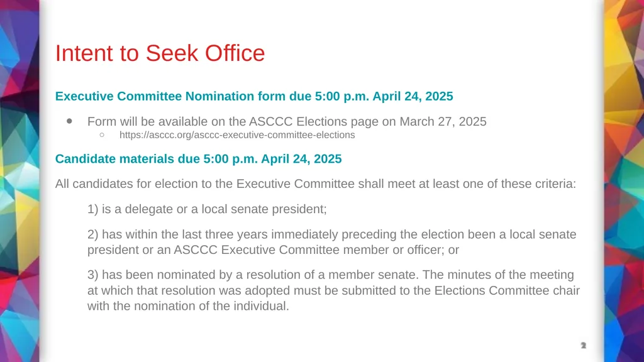Click criterion 3 about member senate resolution
Screen dimensions: 644x362
333,290
